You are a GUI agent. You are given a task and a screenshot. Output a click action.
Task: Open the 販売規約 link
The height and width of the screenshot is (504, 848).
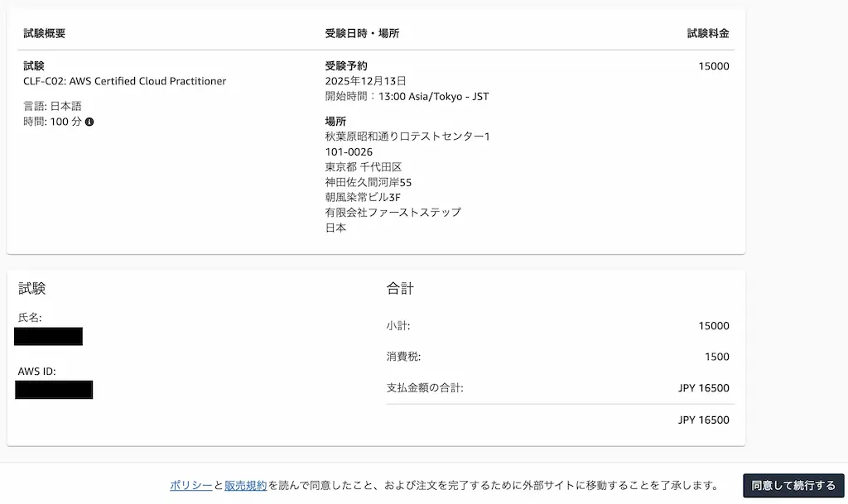point(245,485)
